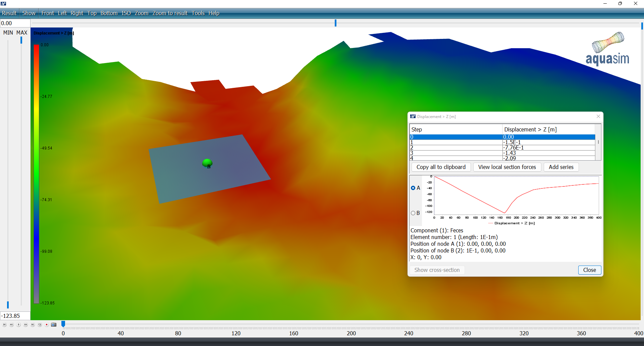This screenshot has width=644, height=346.
Task: Click Displacement > Z [m] column header
Action: pos(549,129)
